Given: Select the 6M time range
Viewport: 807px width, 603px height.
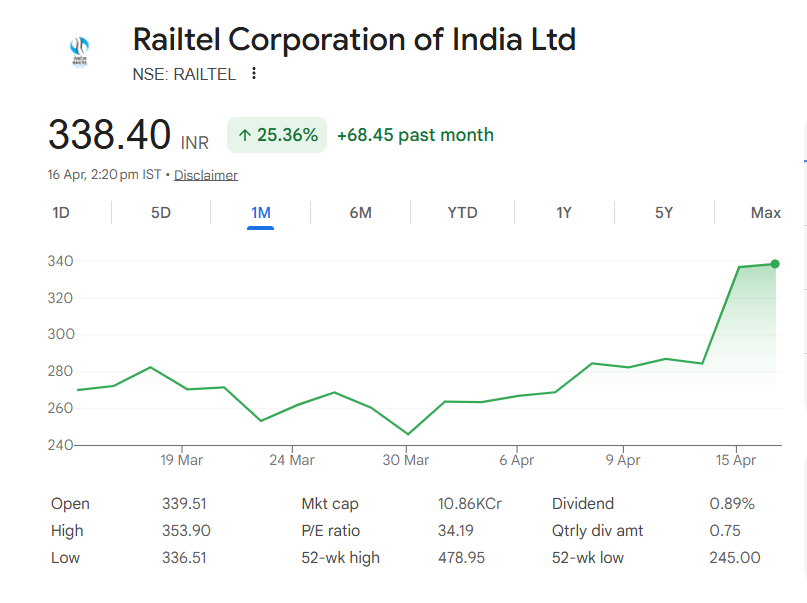Looking at the screenshot, I should coord(361,212).
